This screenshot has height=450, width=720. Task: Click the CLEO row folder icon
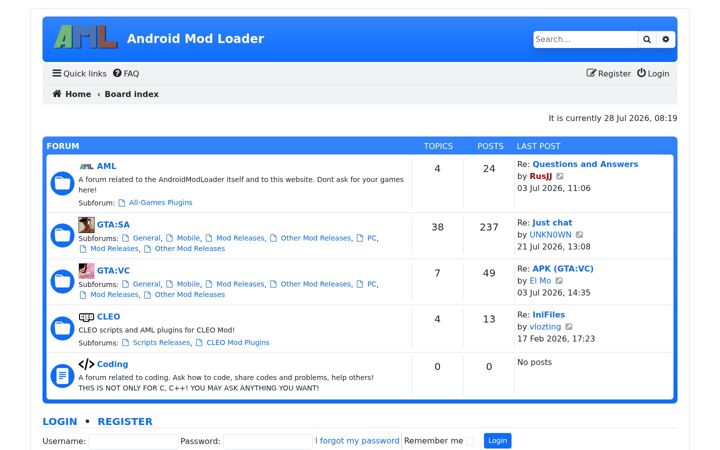click(62, 328)
